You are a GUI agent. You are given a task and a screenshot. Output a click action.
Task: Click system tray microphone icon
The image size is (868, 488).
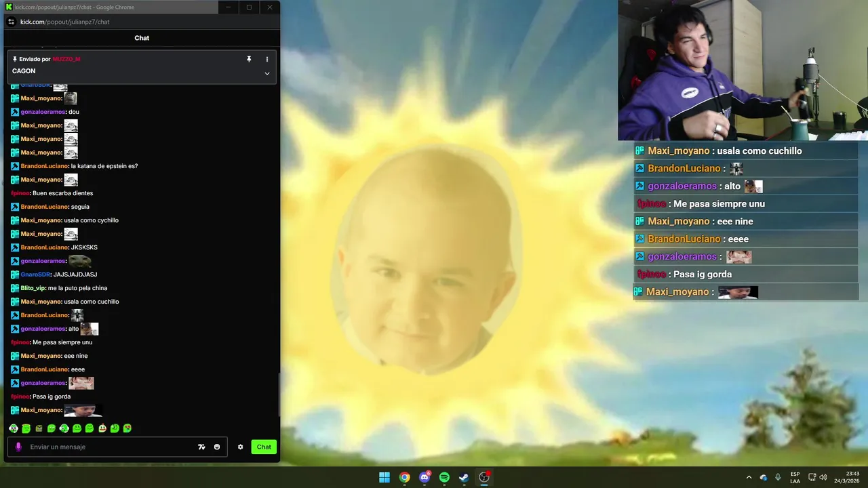(x=778, y=477)
